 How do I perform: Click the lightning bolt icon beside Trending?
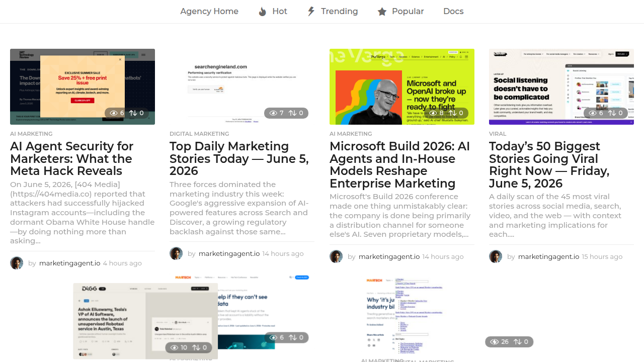311,11
